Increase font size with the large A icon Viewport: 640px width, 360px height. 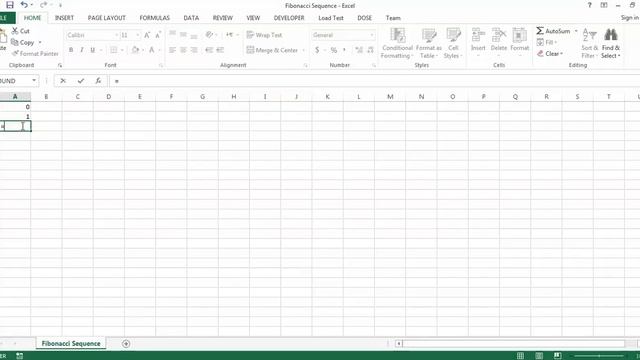point(147,35)
